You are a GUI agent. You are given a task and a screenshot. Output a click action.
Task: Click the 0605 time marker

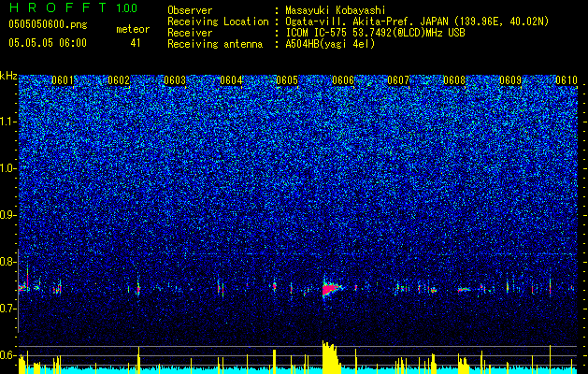pyautogui.click(x=287, y=80)
